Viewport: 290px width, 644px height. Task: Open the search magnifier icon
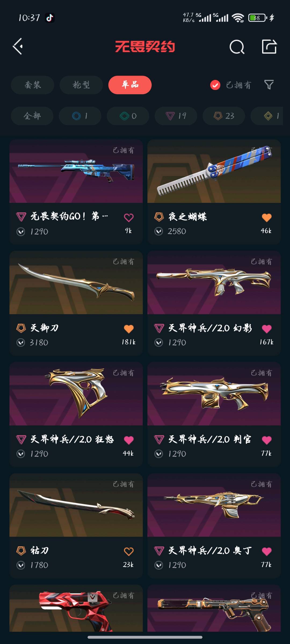(x=237, y=47)
